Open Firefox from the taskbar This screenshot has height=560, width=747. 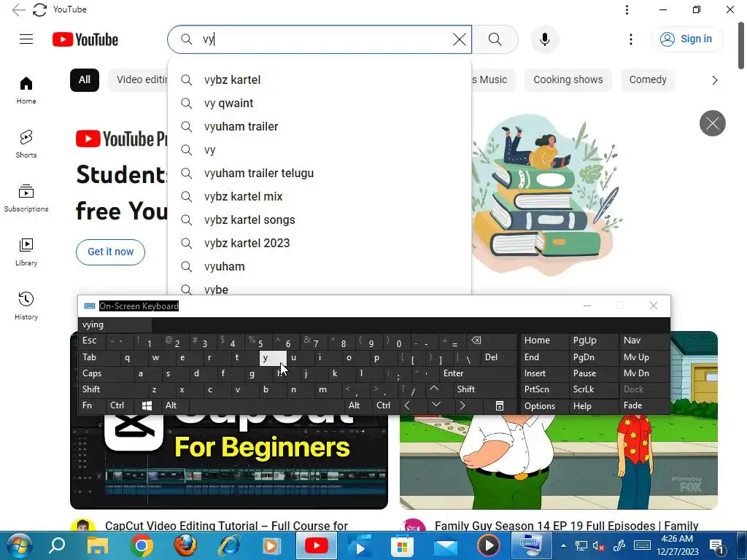185,545
